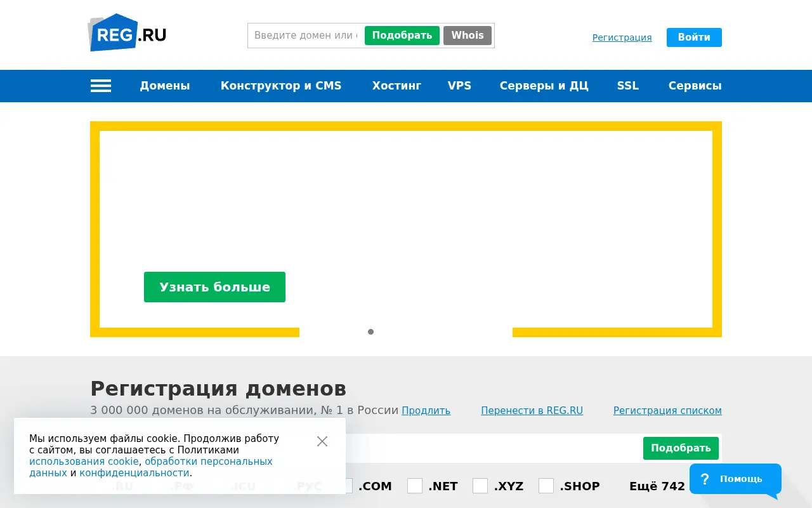The height and width of the screenshot is (508, 812).
Task: Follow the Продлить link
Action: click(x=426, y=411)
